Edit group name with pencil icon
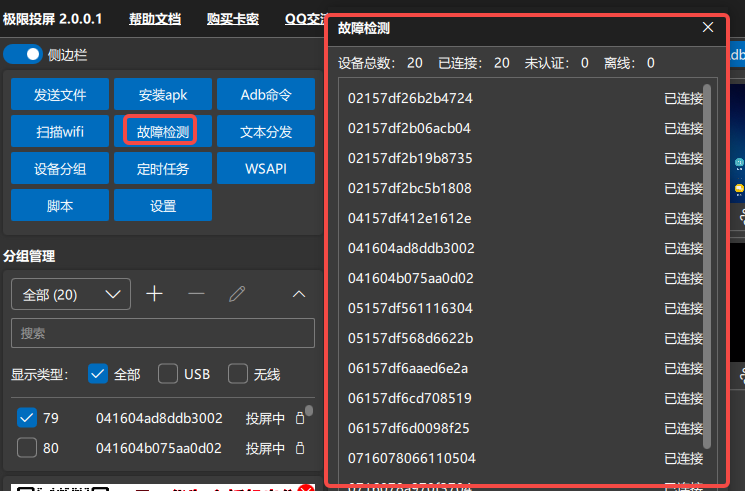This screenshot has height=491, width=745. point(237,294)
